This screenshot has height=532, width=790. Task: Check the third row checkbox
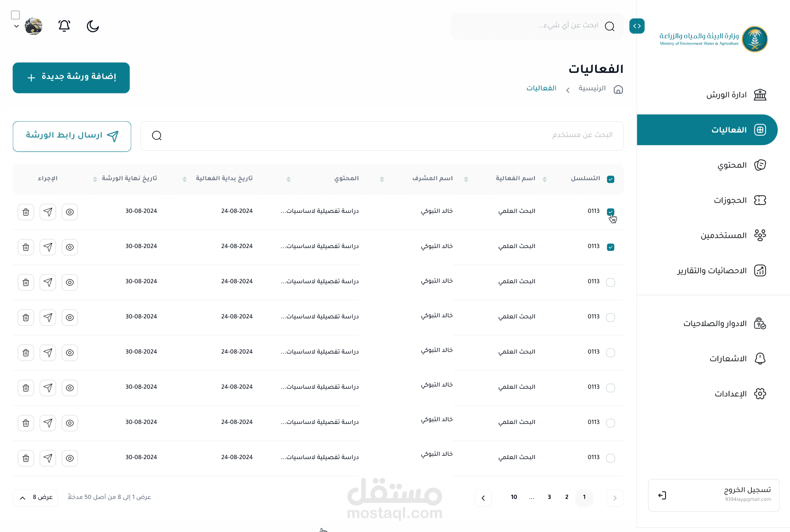610,282
